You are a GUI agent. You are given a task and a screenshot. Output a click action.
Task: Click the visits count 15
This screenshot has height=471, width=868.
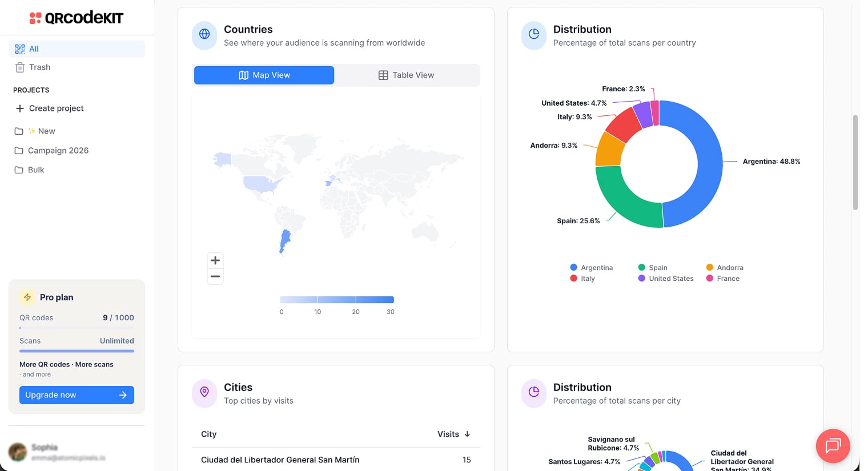[x=467, y=460]
